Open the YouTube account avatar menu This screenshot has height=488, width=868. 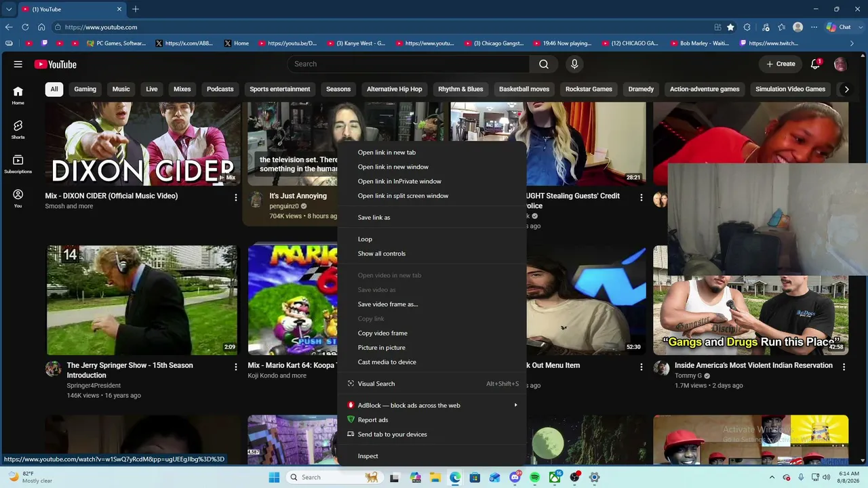point(840,64)
